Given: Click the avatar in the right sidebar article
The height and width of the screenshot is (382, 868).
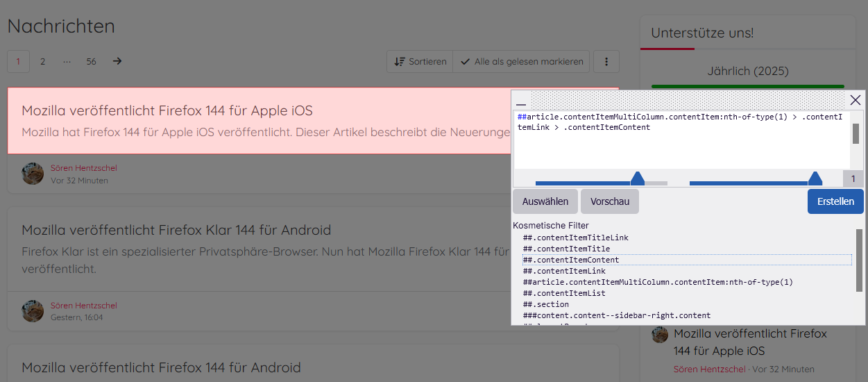Looking at the screenshot, I should click(x=659, y=335).
